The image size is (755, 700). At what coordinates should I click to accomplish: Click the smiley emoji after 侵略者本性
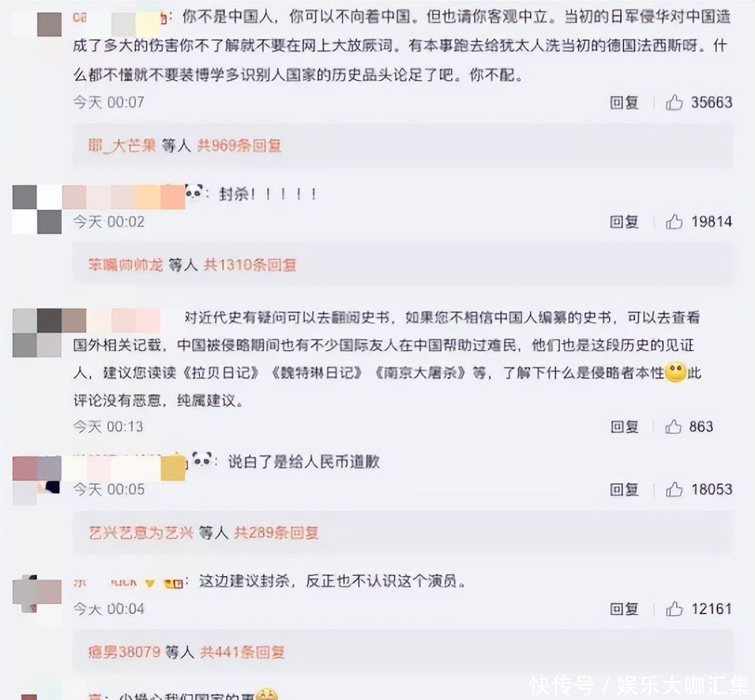point(675,372)
